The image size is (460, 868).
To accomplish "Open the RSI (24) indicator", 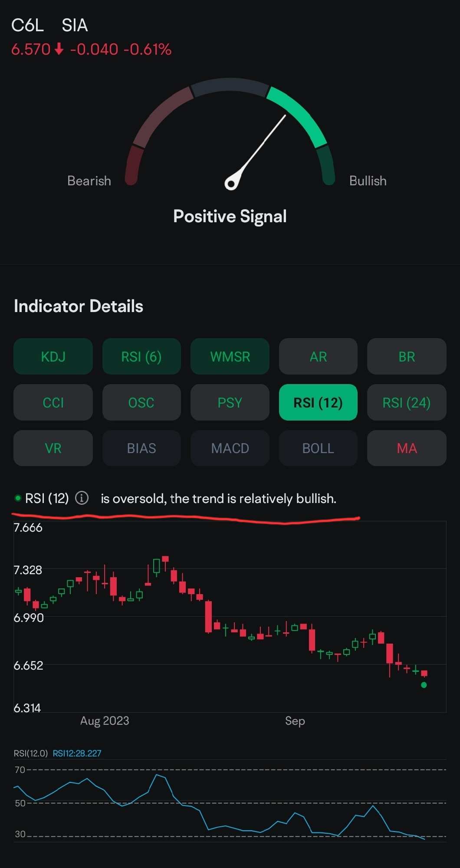I will (407, 402).
